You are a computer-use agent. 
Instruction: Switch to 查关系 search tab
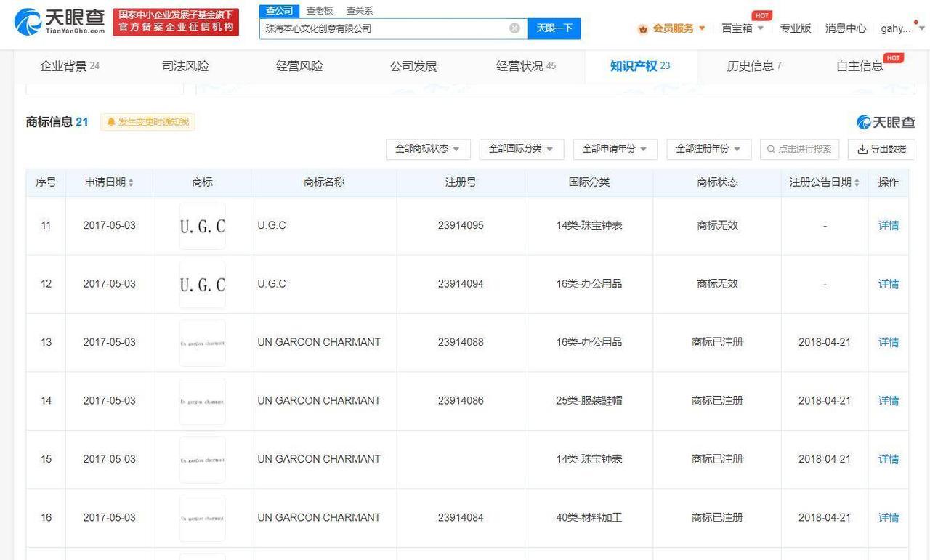point(360,10)
